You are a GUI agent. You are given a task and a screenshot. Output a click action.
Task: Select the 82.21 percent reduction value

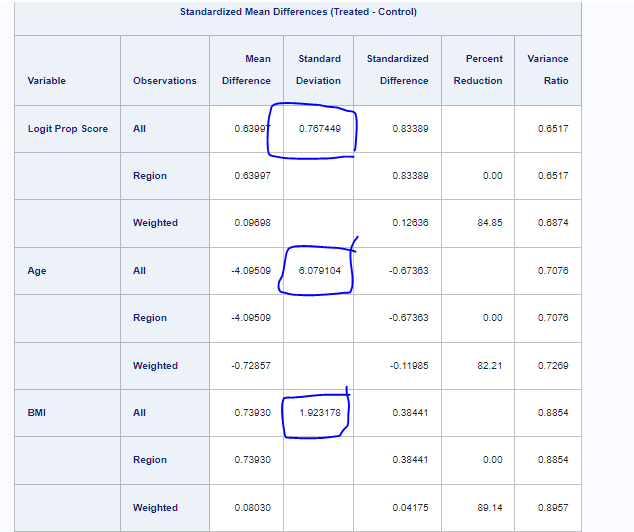point(489,365)
